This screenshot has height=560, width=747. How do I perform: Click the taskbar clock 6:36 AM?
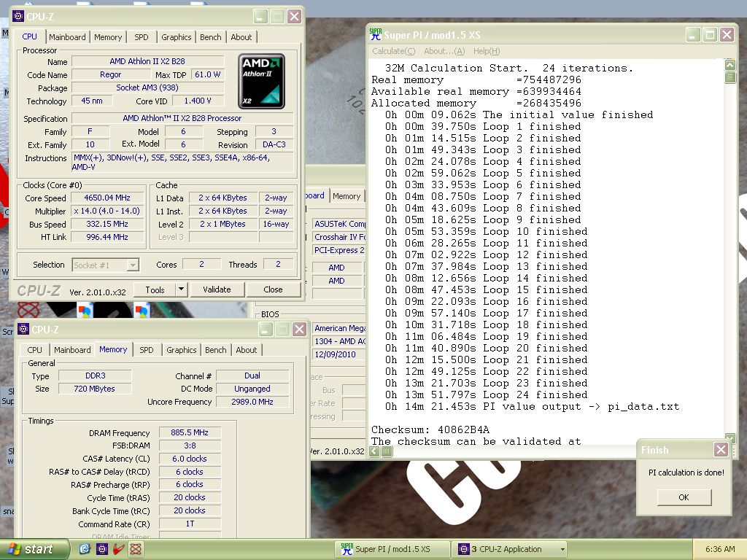720,549
